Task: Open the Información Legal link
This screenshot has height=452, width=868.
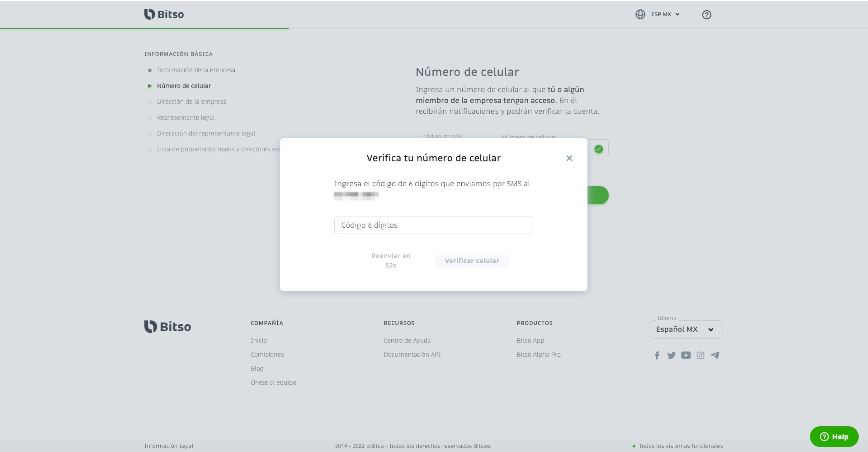Action: pos(169,446)
